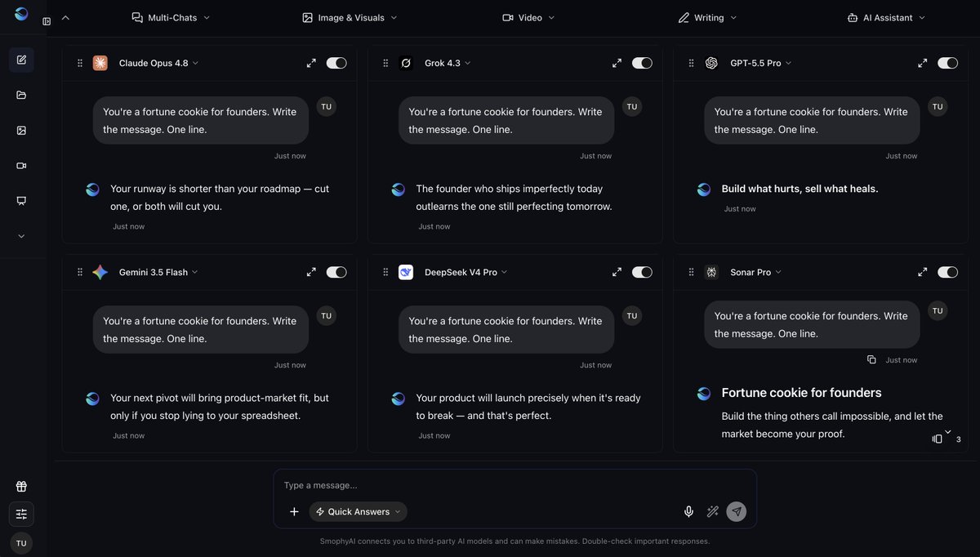
Task: Expand more sidebar items with the down chevron
Action: [x=21, y=236]
